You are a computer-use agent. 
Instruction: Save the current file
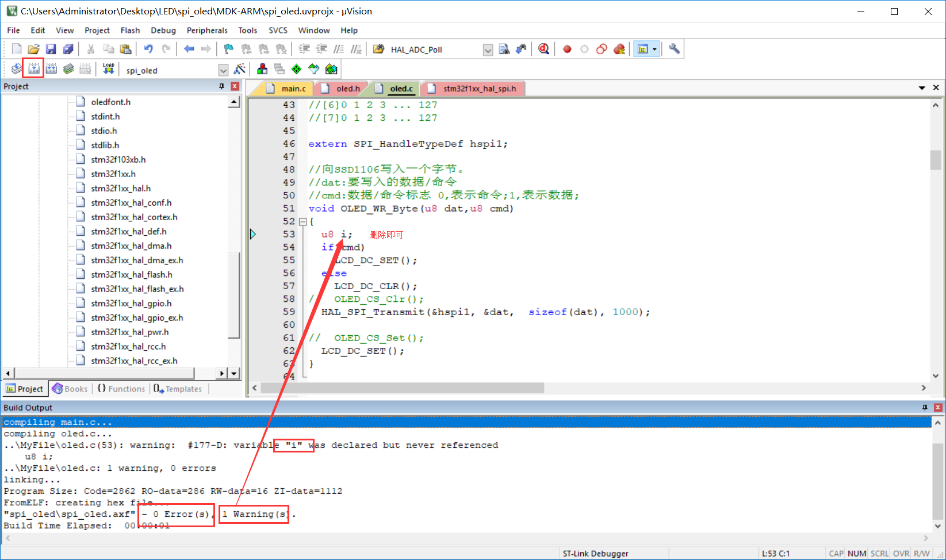click(51, 49)
